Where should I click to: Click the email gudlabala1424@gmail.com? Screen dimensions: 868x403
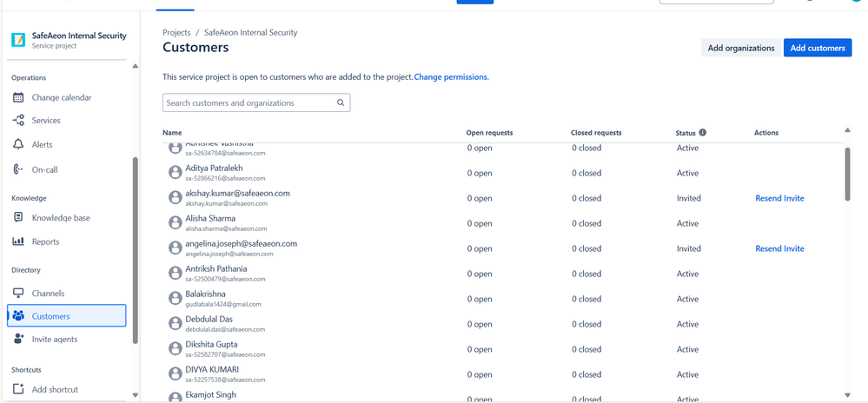pyautogui.click(x=223, y=304)
